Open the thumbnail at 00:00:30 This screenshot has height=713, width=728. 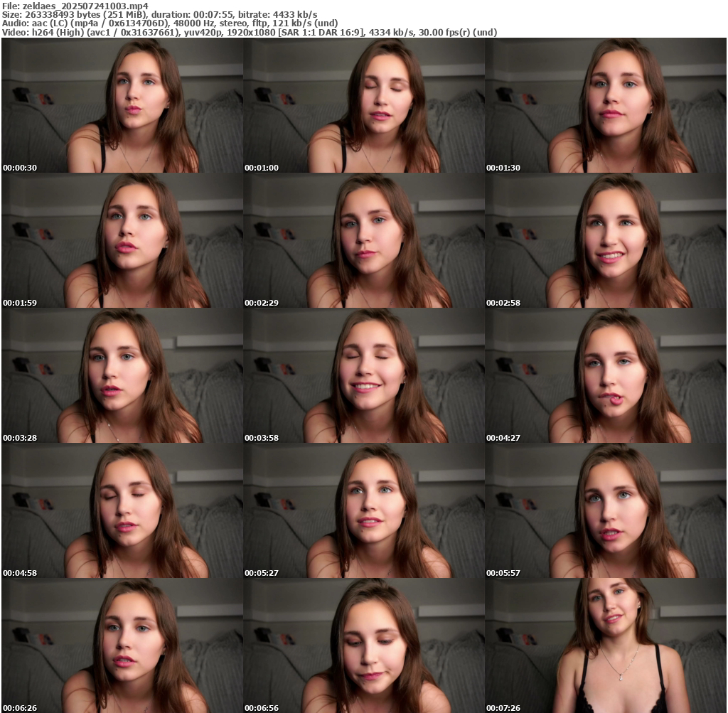[x=122, y=105]
